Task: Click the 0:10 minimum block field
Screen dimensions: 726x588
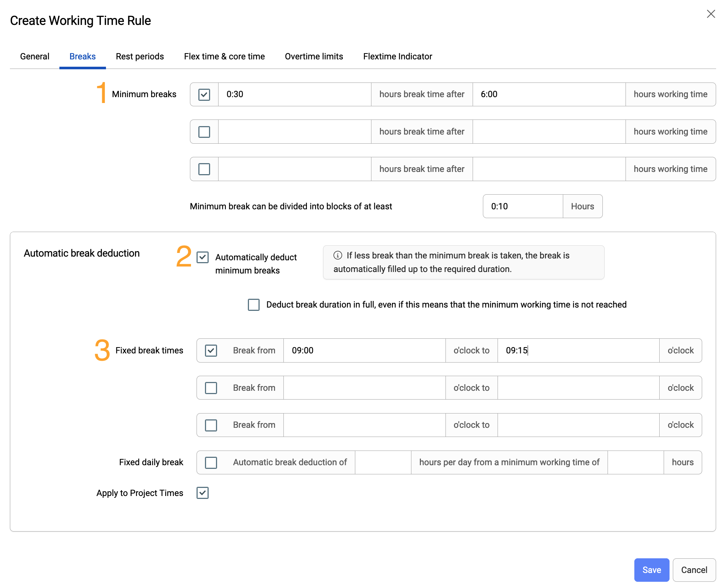Action: coord(523,206)
